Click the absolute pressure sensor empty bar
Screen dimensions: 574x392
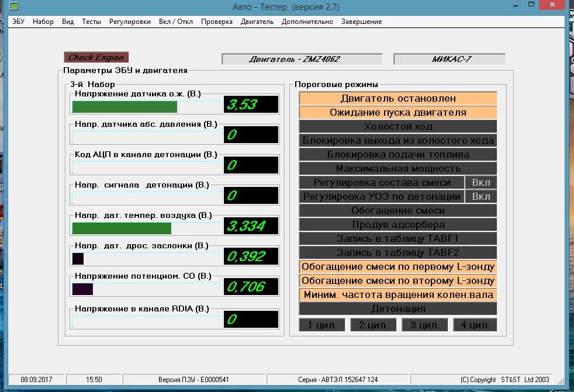[147, 137]
